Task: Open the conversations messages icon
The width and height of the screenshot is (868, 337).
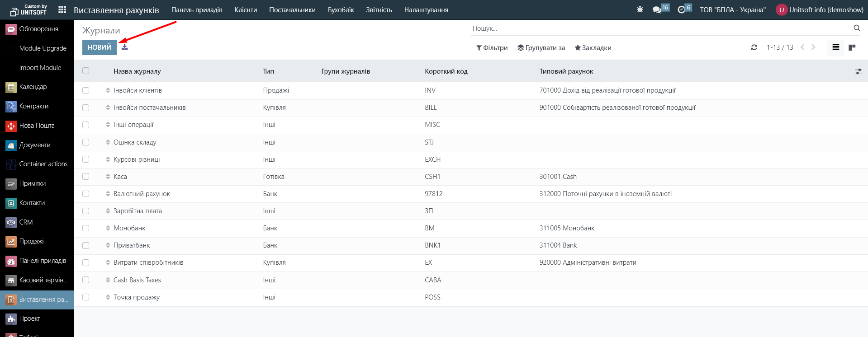Action: (657, 9)
